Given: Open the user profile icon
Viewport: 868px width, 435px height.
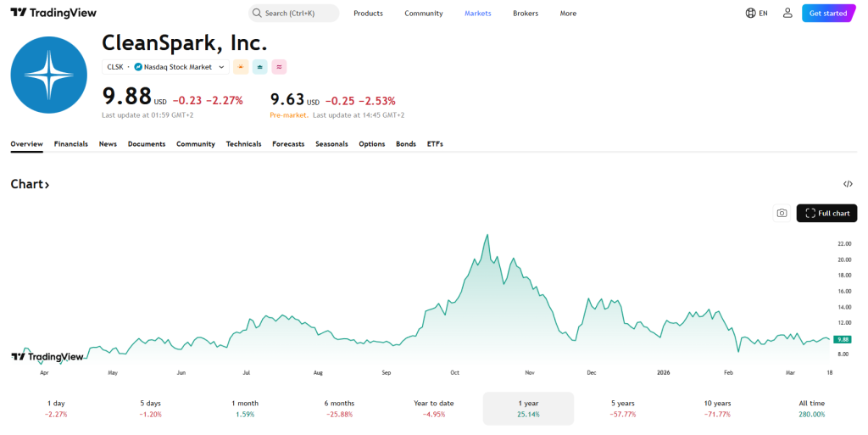Looking at the screenshot, I should tap(787, 13).
